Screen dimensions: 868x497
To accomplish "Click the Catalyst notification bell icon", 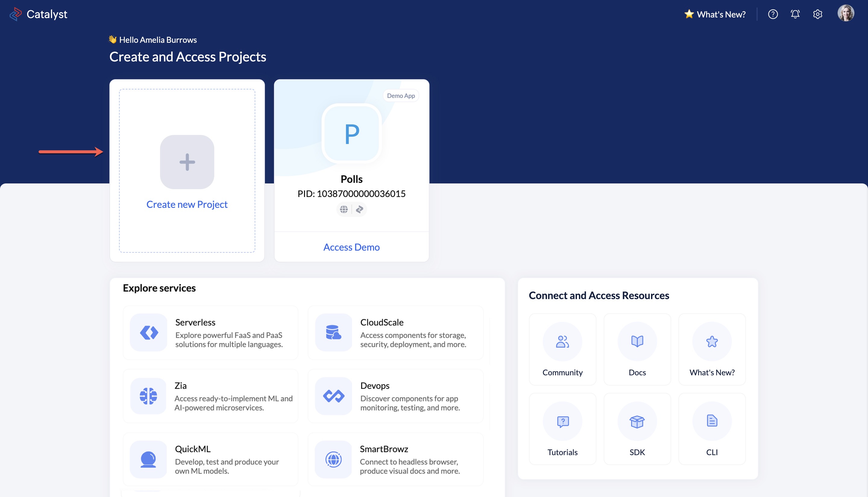I will click(x=795, y=14).
